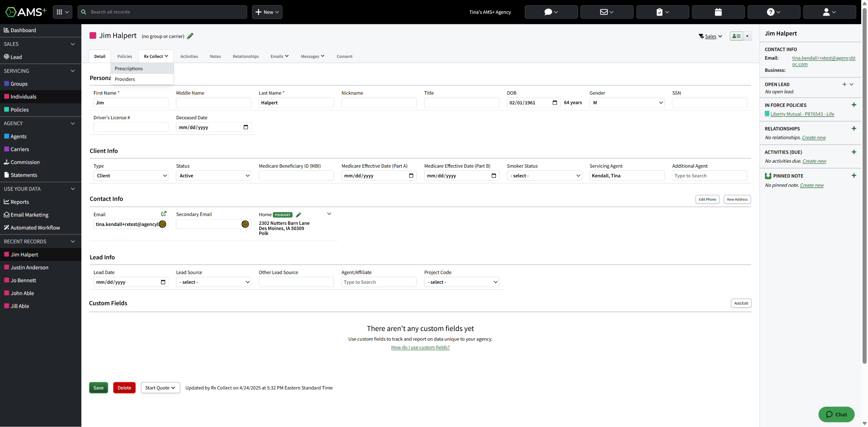Expand the Start Quote dropdown
Viewport: 868px width, 427px height.
pyautogui.click(x=160, y=388)
